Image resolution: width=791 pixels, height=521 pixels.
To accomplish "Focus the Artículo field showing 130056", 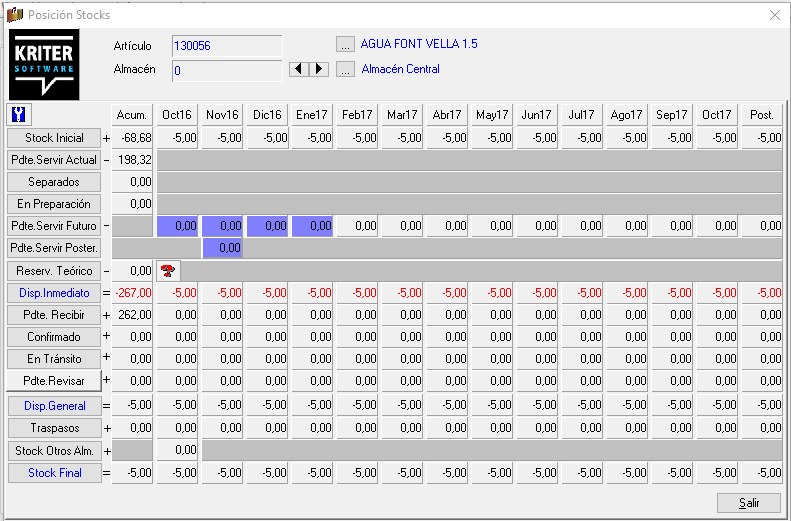I will pos(227,46).
